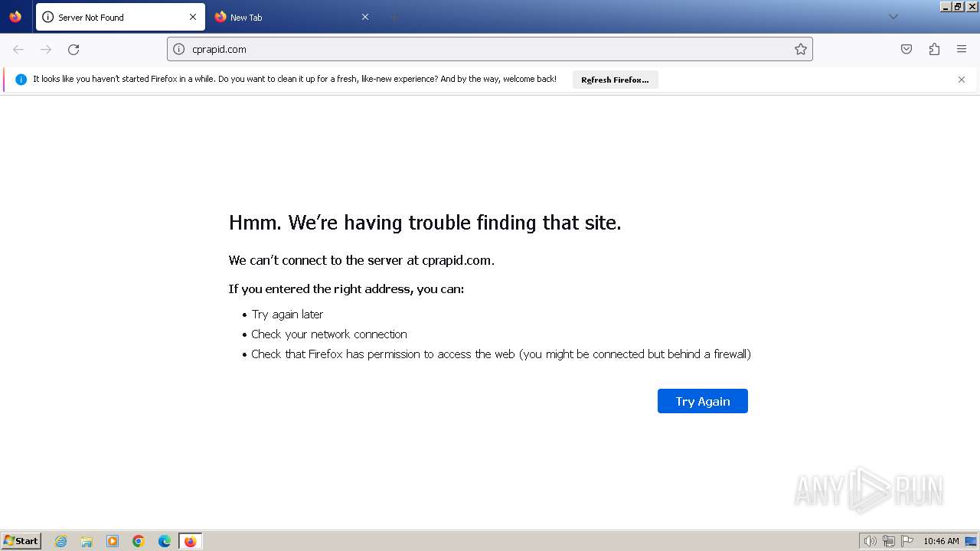980x551 pixels.
Task: Open the Extensions puzzle icon
Action: tap(934, 49)
